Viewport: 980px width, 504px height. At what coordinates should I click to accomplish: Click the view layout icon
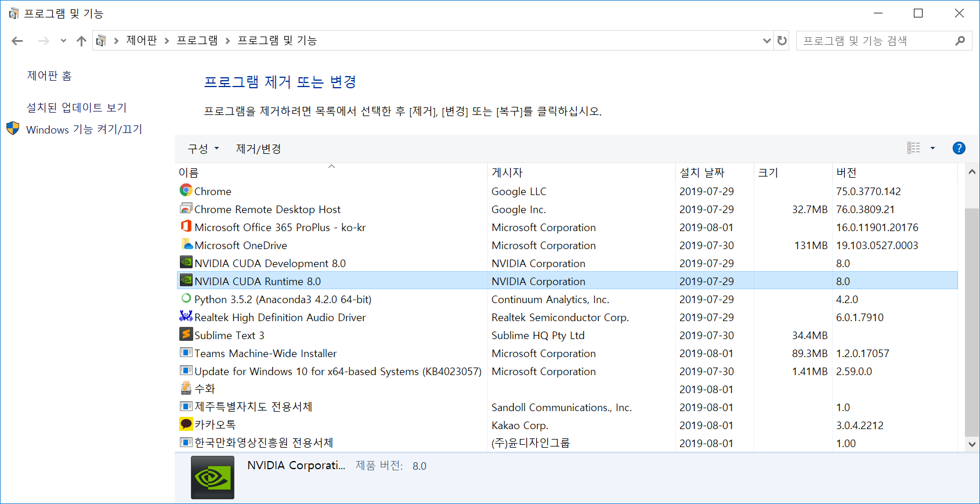pyautogui.click(x=914, y=148)
